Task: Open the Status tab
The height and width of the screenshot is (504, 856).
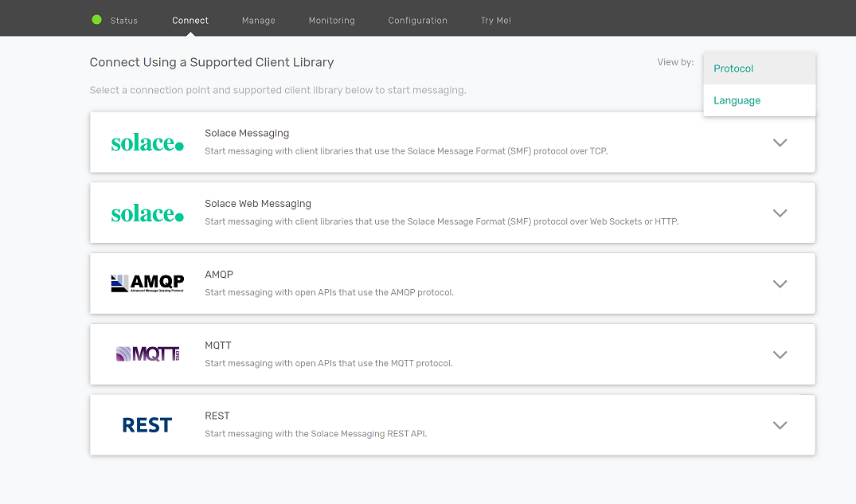Action: pyautogui.click(x=123, y=21)
